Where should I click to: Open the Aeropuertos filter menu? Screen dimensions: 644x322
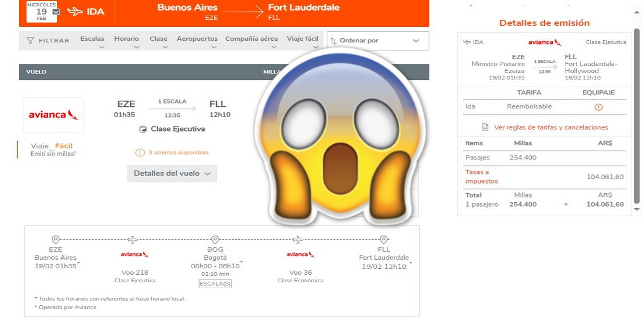tap(197, 41)
